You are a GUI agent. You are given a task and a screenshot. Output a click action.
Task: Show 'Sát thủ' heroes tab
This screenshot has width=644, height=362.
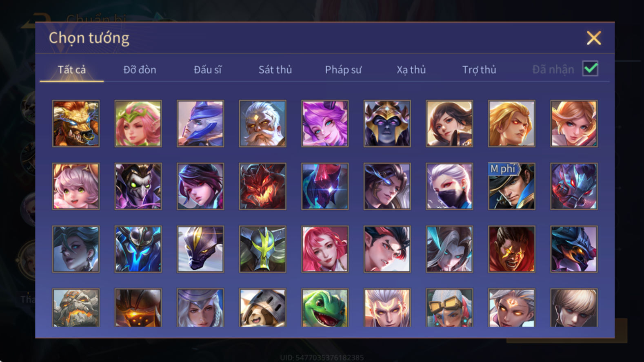[x=275, y=70]
